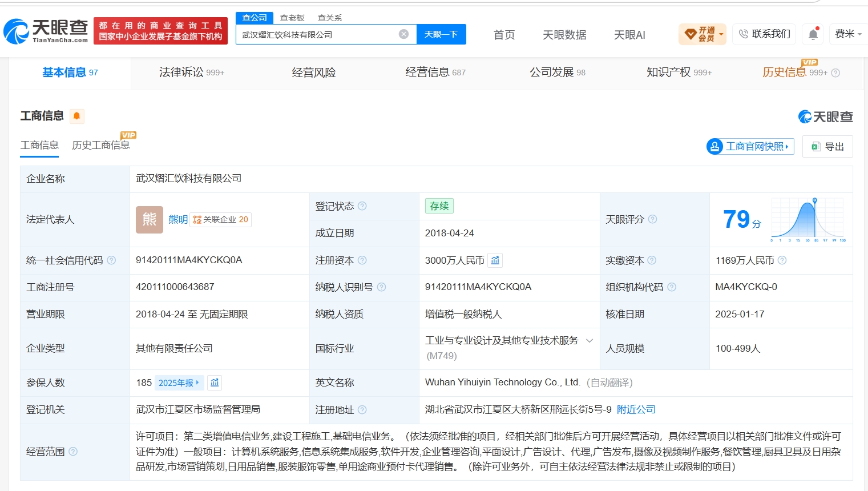Viewport: 868px width, 491px height.
Task: Click the alert bell beside 工商信息 heading
Action: coord(76,116)
